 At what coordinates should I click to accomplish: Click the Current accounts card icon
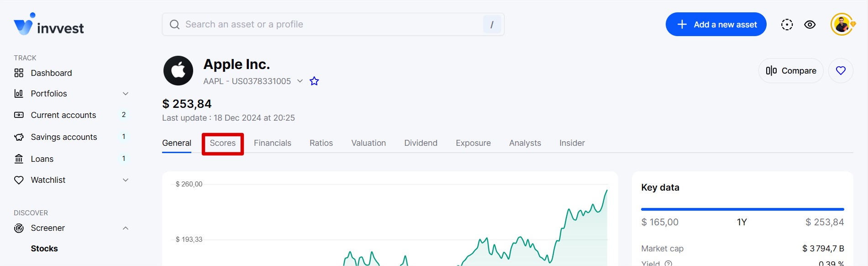coord(19,115)
